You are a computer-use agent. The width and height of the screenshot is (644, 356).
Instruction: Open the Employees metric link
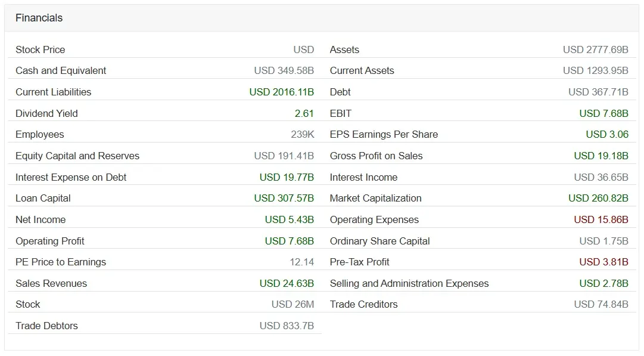click(x=40, y=134)
